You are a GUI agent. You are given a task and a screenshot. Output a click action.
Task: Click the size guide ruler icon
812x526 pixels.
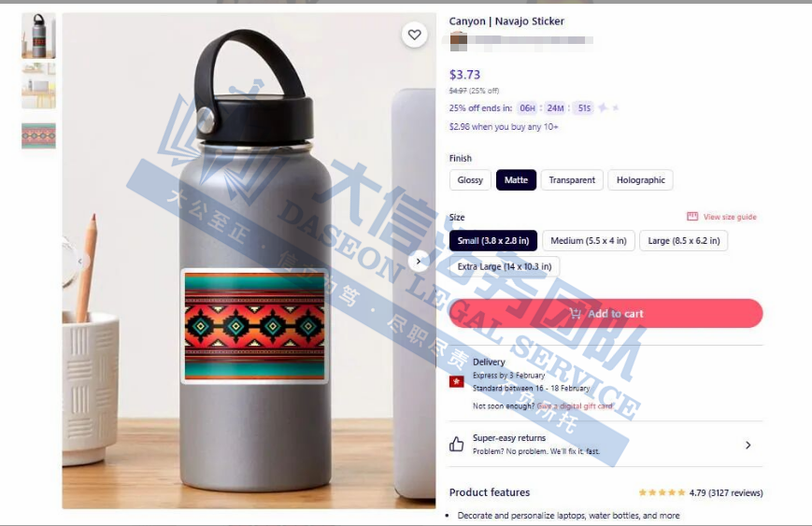click(692, 217)
